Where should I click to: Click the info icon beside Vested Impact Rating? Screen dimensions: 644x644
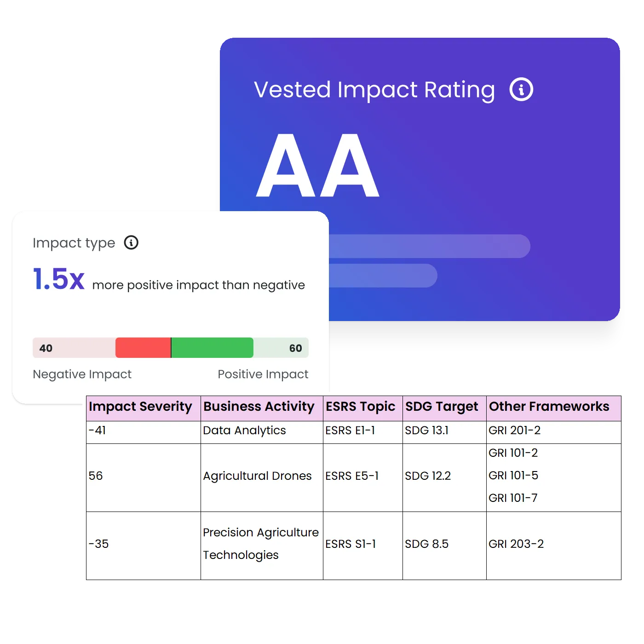(521, 89)
